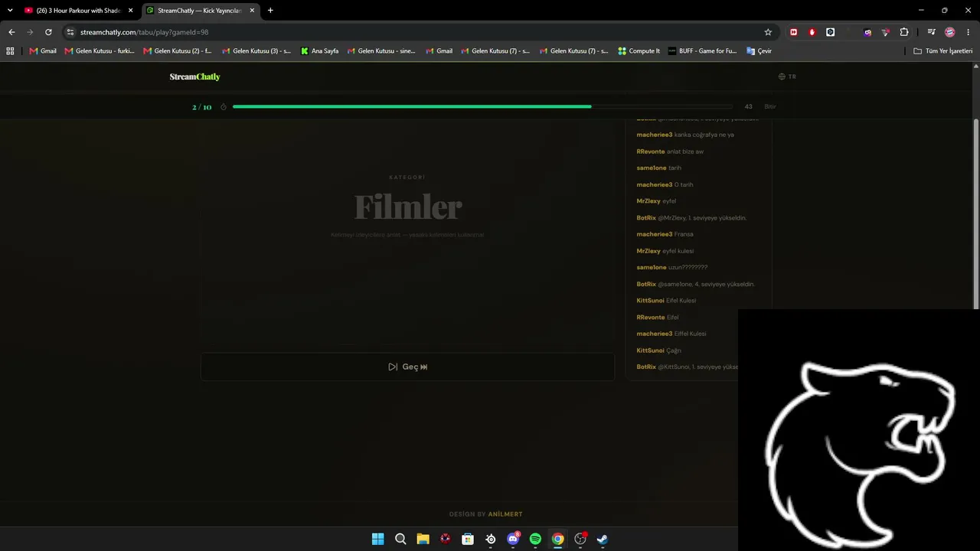Open the TR language selector
This screenshot has height=551, width=980.
click(x=787, y=77)
